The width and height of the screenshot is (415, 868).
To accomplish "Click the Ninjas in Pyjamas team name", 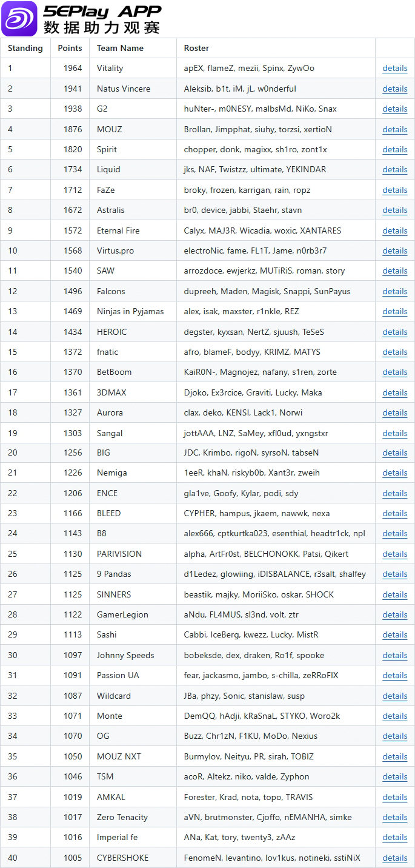I will [130, 311].
